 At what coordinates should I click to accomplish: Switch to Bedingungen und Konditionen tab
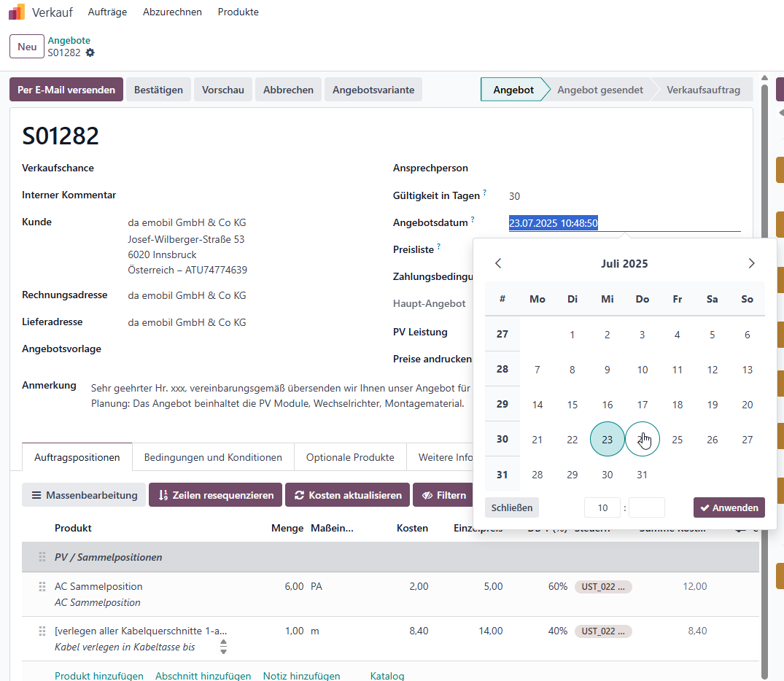point(213,457)
